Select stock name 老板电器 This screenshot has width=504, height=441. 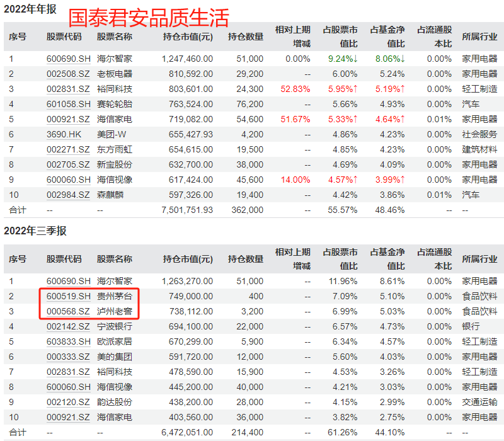tap(115, 74)
